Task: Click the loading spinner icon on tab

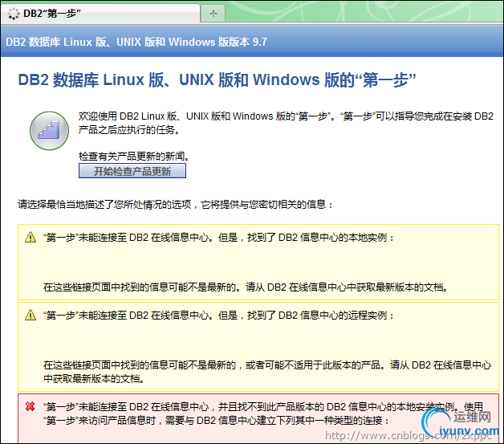Action: [x=14, y=14]
